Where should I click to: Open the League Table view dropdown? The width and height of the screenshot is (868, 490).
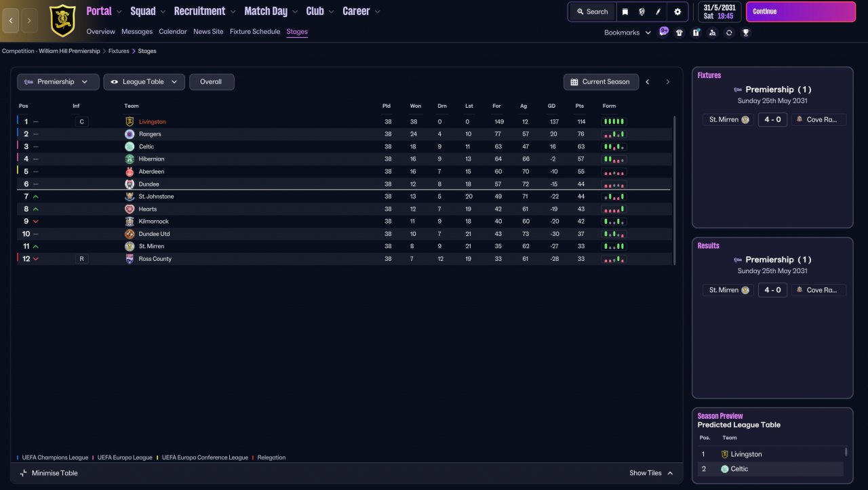pyautogui.click(x=144, y=82)
